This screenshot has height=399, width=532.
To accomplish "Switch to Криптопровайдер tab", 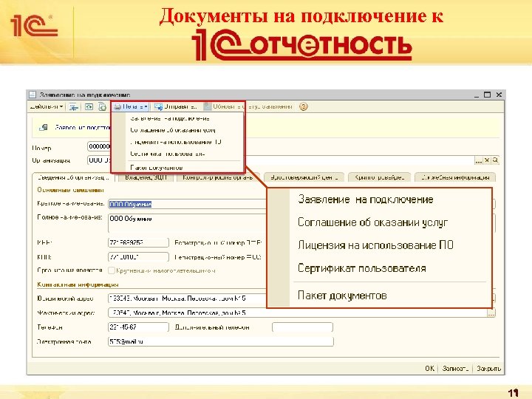I will click(379, 177).
